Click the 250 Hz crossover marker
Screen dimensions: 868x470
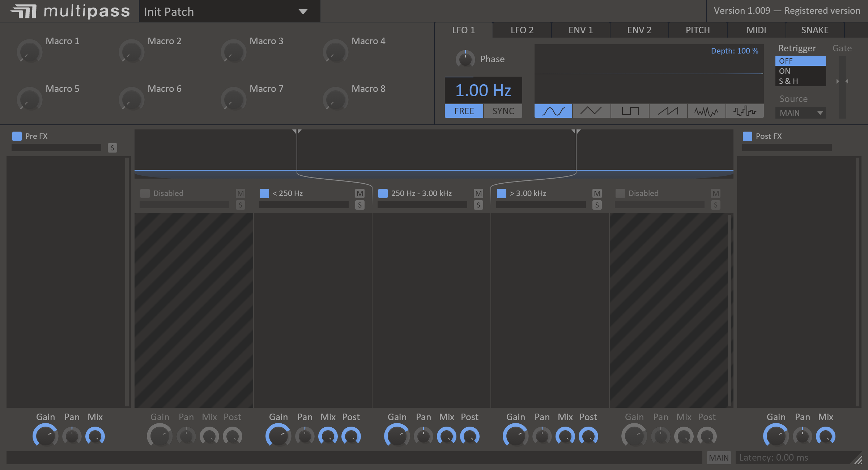pos(297,132)
